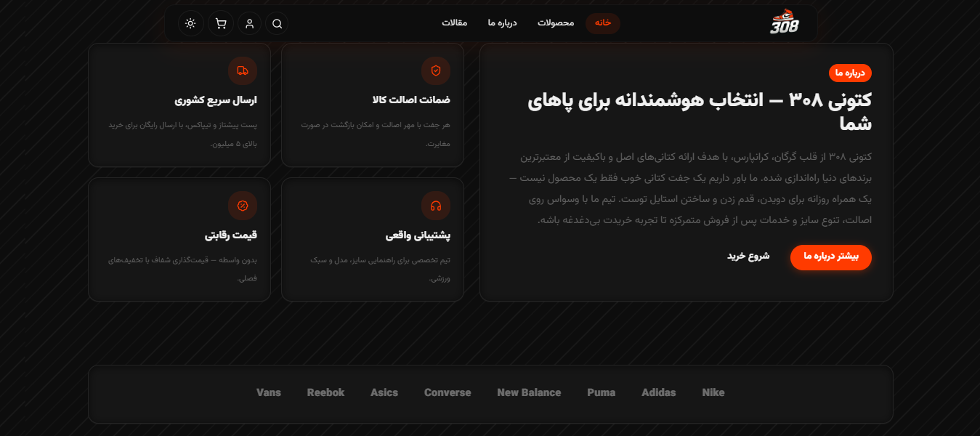Click the description بدون واسطه — قیمت‌گذاری شفاف

[x=183, y=270]
